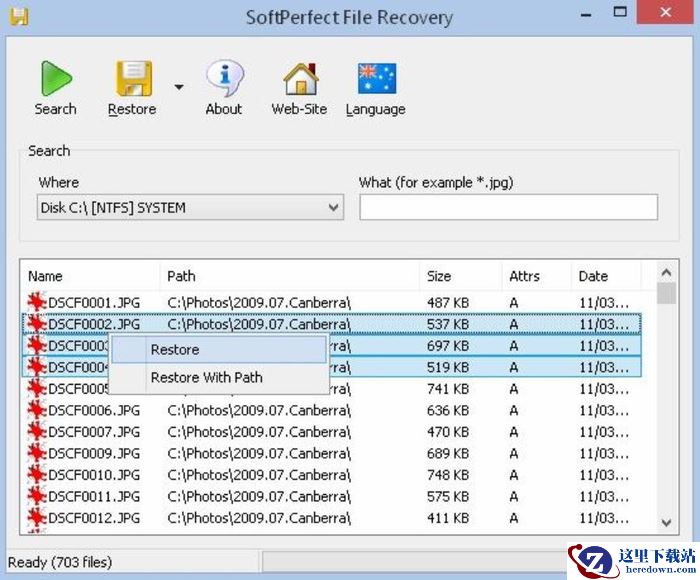Viewport: 700px width, 580px height.
Task: Change Language via the Australian flag icon
Action: point(377,79)
